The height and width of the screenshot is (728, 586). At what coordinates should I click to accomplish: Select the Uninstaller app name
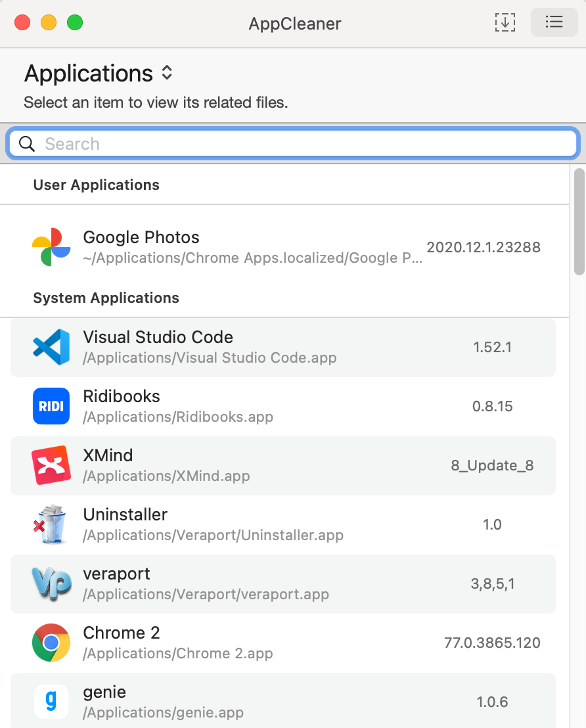125,514
